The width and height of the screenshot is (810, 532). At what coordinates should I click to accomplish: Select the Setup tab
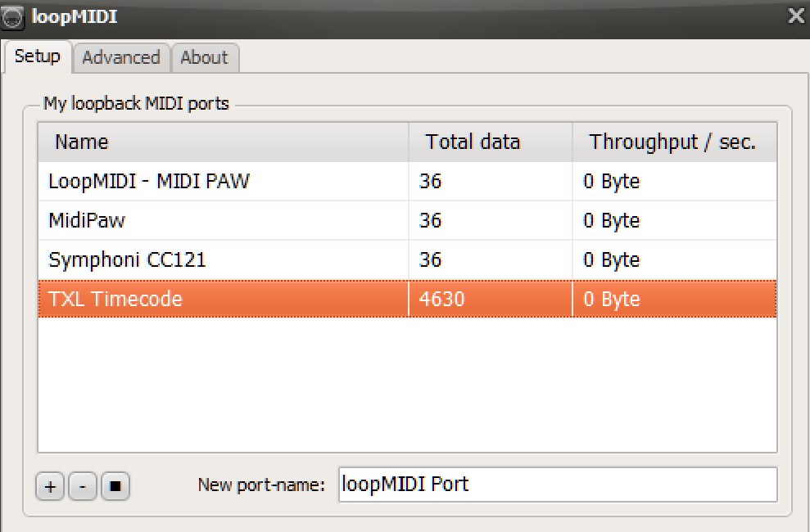38,56
